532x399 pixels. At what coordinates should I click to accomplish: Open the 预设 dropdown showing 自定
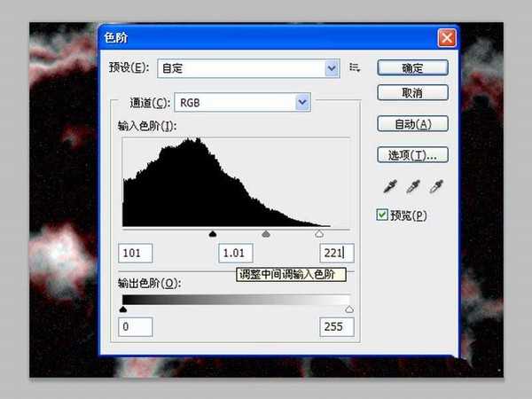tap(248, 67)
